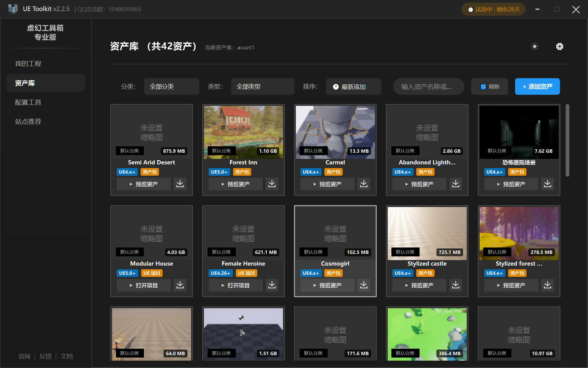
Task: Click the 当前资产库: asset1 label
Action: pos(229,48)
